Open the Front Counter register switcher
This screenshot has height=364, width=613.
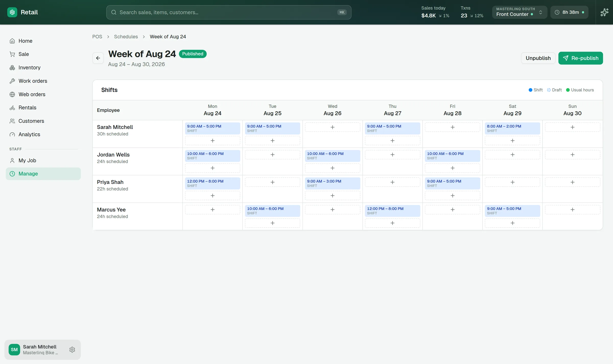[520, 12]
